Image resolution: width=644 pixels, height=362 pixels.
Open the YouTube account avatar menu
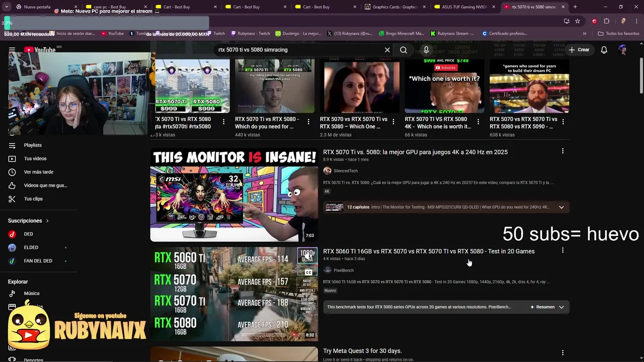(x=623, y=50)
